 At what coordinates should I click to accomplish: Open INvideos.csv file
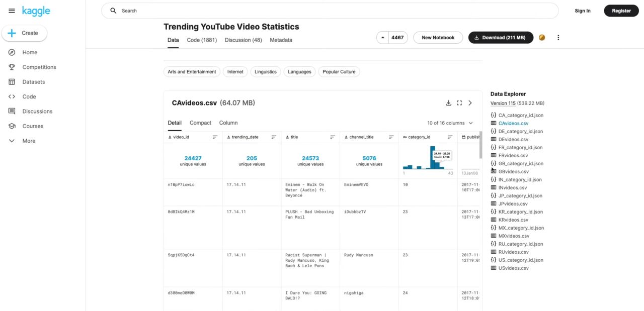click(x=513, y=188)
